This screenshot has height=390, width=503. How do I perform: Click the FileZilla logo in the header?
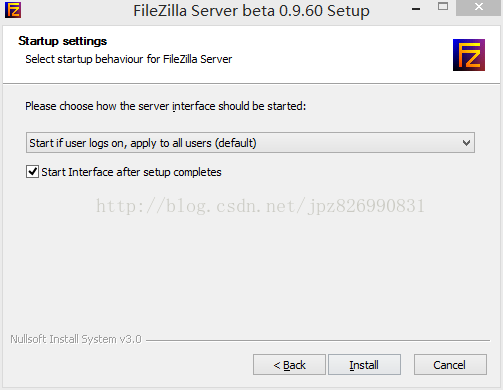click(x=469, y=55)
